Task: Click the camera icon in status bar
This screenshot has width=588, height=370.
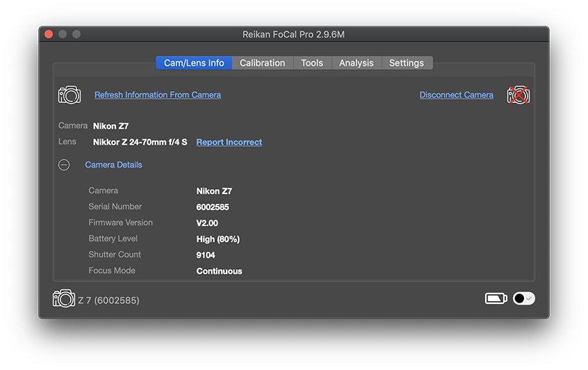Action: [64, 298]
